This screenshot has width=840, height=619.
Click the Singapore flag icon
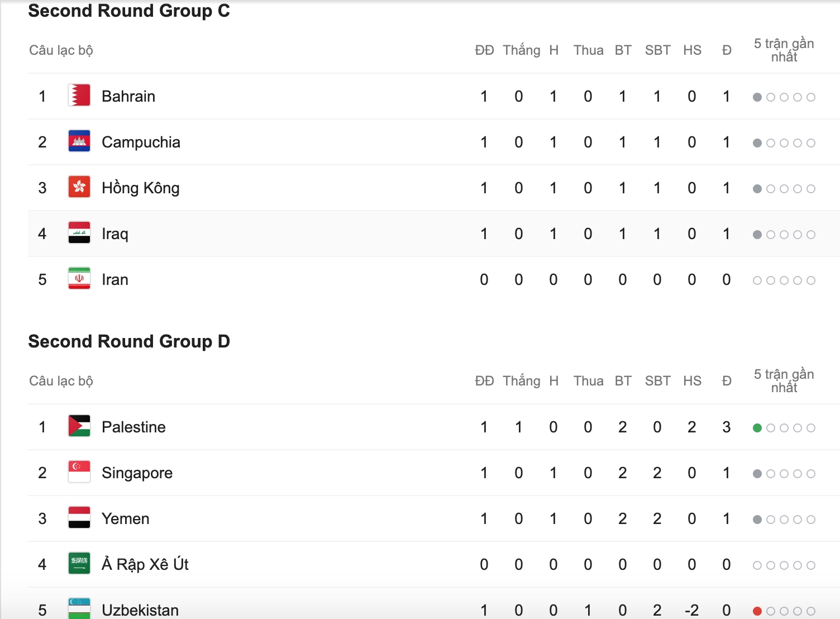[79, 472]
